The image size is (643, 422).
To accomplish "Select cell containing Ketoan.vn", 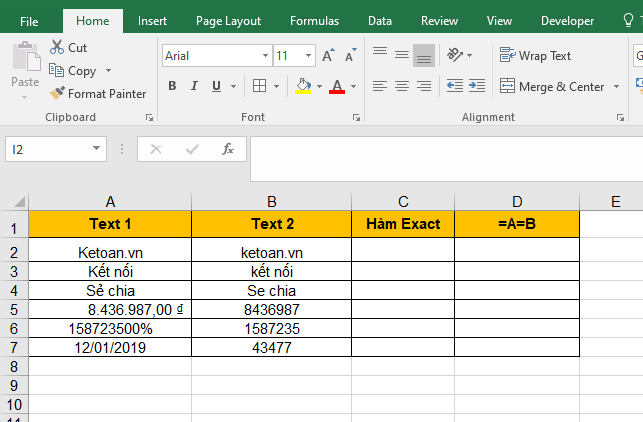I will coord(110,252).
